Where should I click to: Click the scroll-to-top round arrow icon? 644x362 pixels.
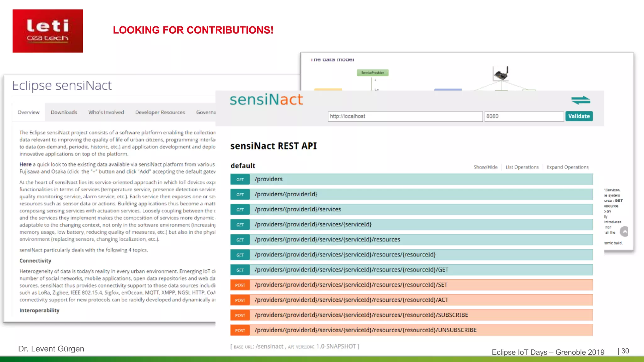(x=624, y=232)
